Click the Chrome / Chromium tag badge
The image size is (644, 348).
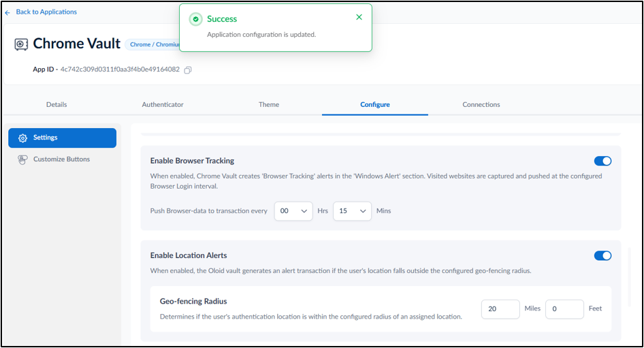point(152,44)
